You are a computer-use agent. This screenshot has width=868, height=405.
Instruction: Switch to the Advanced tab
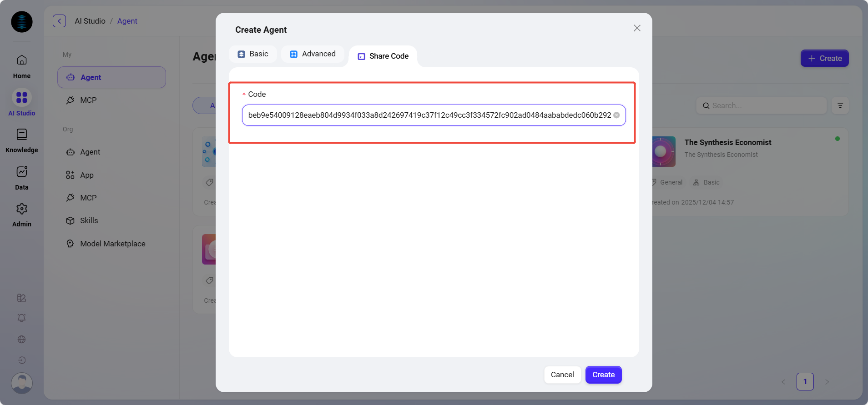(313, 54)
